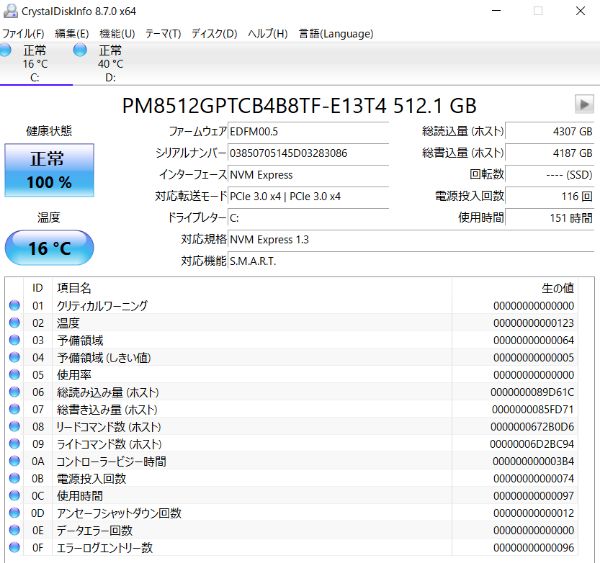Click the raw value 000000672B0D6
This screenshot has width=600, height=563.
(x=532, y=426)
